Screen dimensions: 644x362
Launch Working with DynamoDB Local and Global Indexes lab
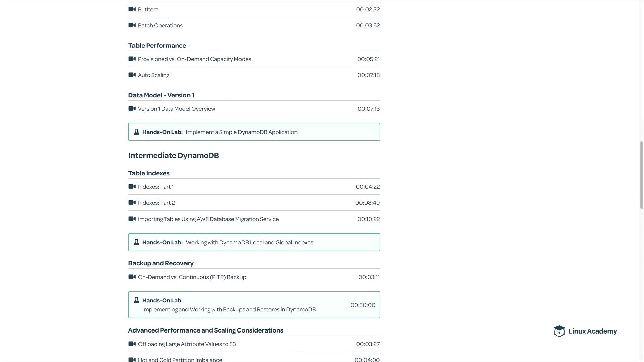[x=249, y=243]
